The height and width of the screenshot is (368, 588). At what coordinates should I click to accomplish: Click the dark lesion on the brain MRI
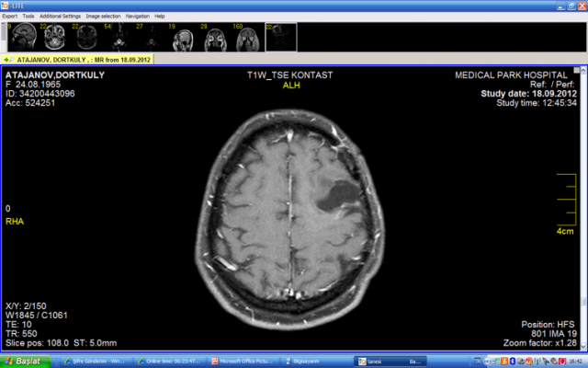click(339, 195)
